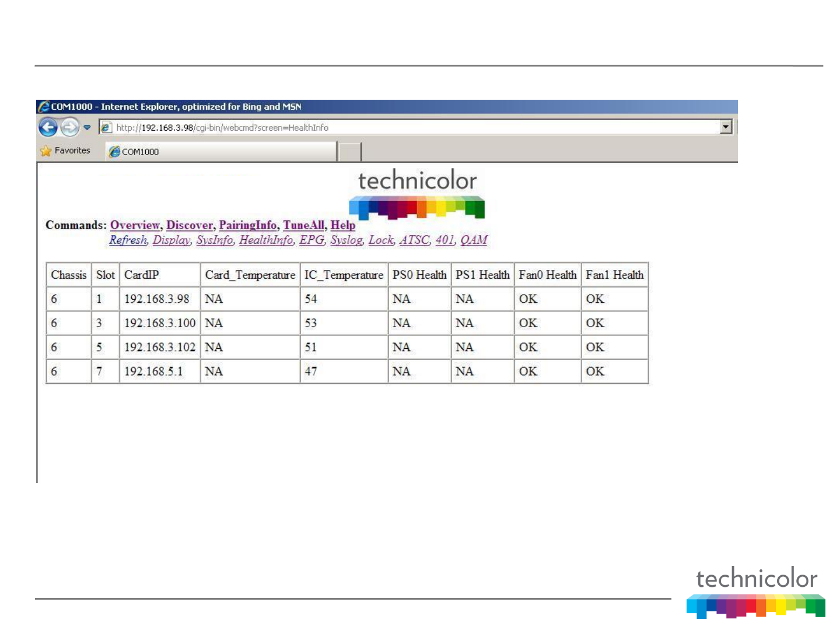Click the CardIP column header
The image size is (840, 630).
[160, 275]
